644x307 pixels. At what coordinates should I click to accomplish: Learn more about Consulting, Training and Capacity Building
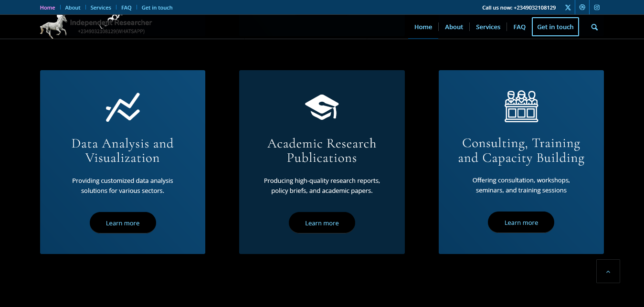click(521, 222)
